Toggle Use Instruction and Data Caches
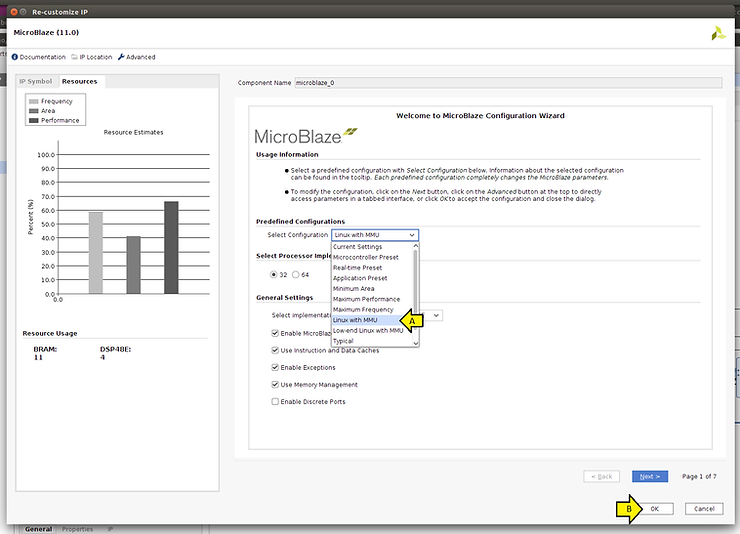The height and width of the screenshot is (534, 740). coord(275,350)
